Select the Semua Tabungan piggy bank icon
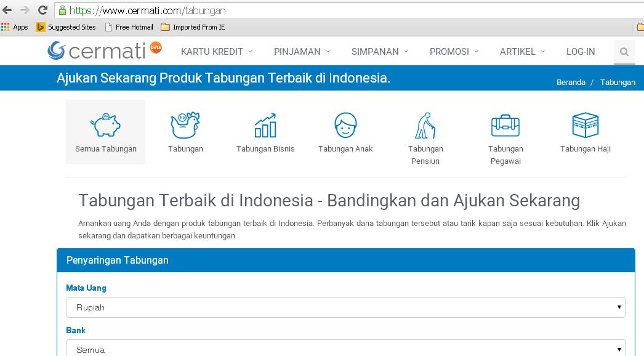Viewport: 644px width, 356px height. 105,125
